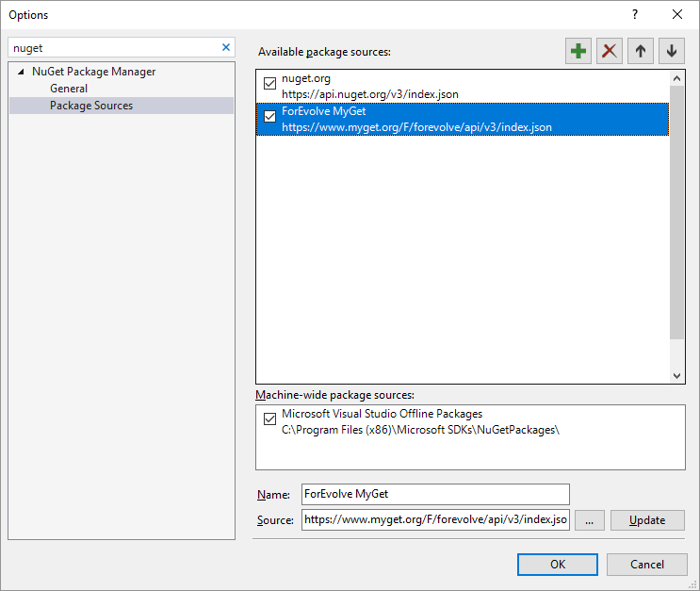Click Microsoft Visual Studio Offline Packages name

(x=383, y=414)
